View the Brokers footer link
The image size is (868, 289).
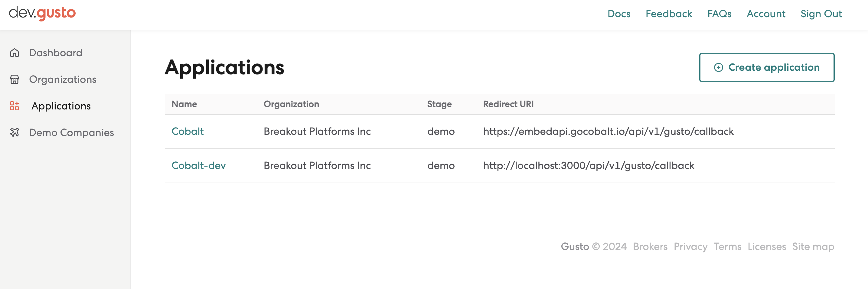651,247
